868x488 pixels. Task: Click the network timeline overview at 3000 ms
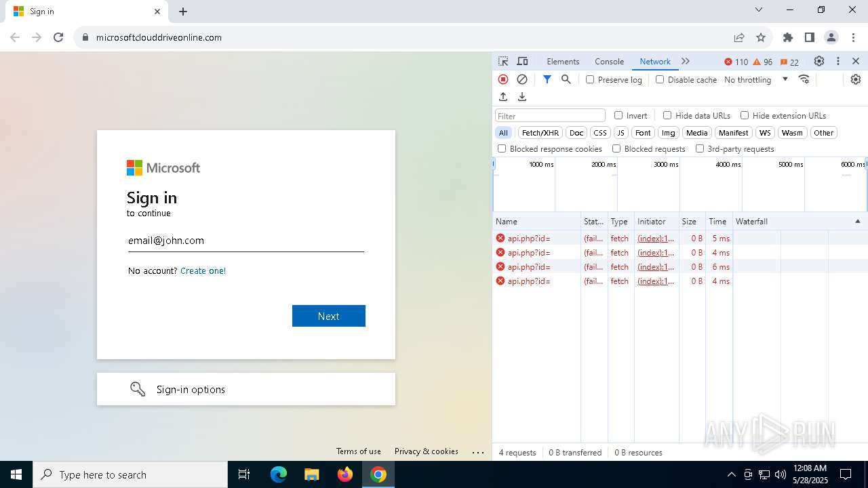click(x=666, y=165)
